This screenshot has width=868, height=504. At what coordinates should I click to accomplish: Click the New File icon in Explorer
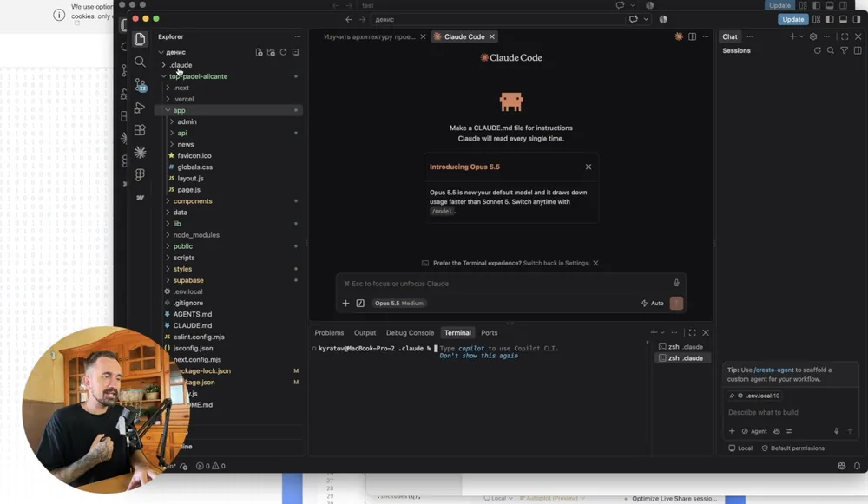[x=259, y=52]
